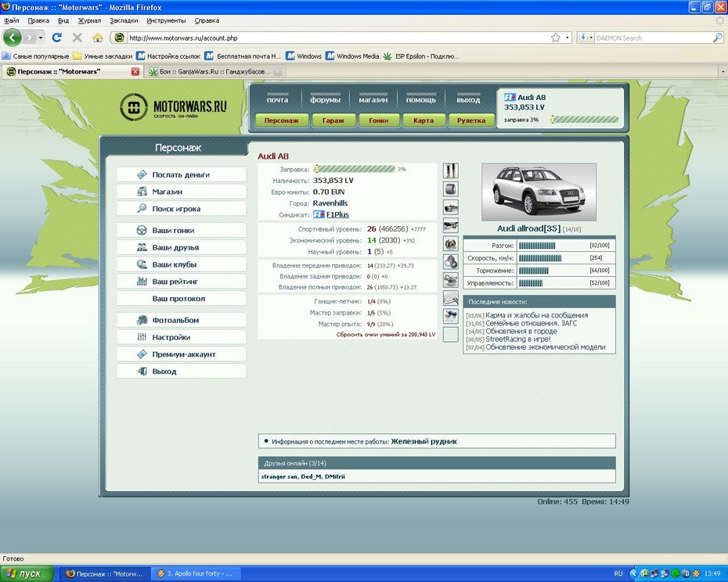Open the Файл menu

(x=12, y=20)
